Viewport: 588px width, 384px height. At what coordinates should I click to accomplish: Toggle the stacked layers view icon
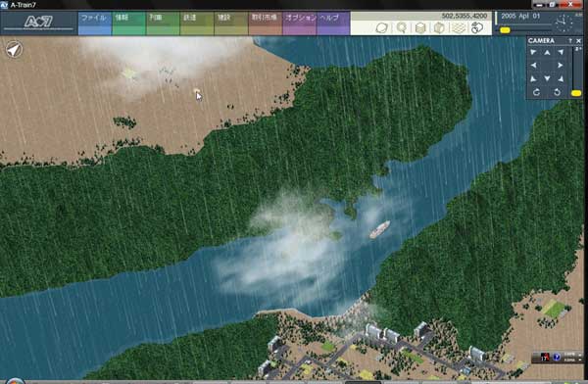coord(459,27)
